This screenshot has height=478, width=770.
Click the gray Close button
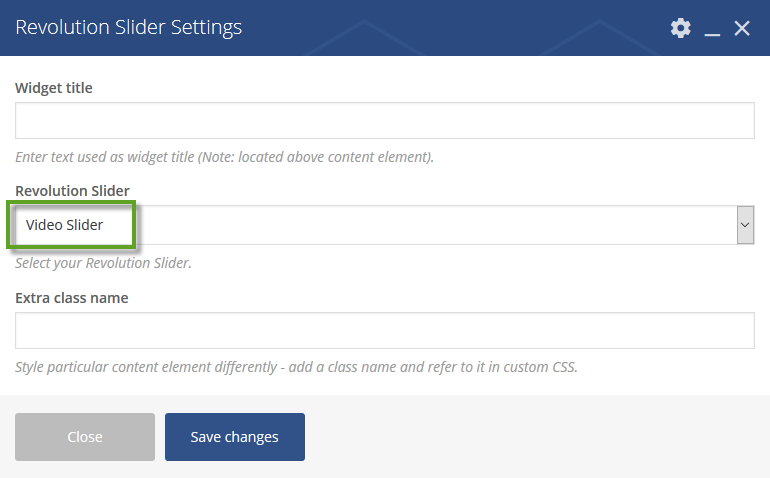85,437
